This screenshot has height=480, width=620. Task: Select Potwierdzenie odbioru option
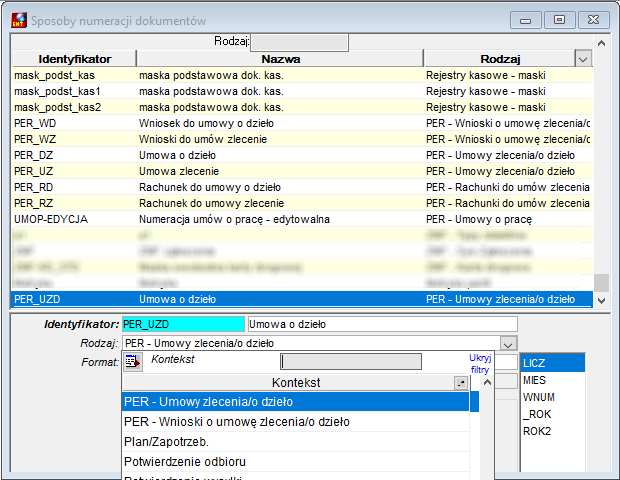[x=296, y=462]
